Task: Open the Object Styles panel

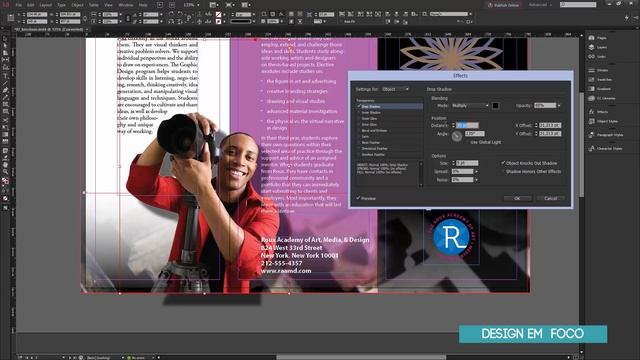Action: (603, 121)
